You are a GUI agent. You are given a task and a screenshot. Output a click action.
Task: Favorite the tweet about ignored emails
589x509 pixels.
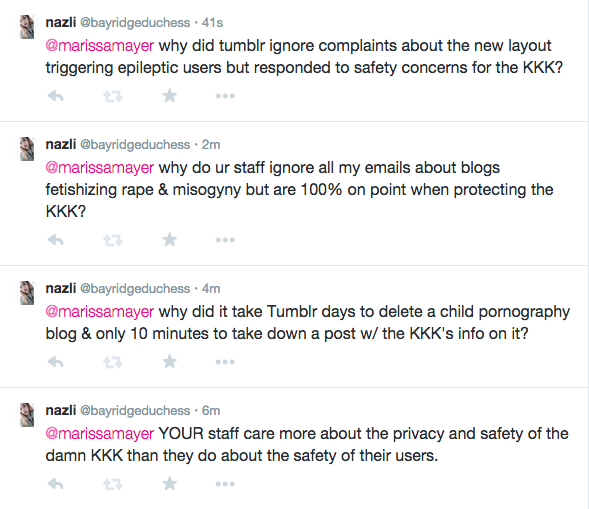click(169, 239)
